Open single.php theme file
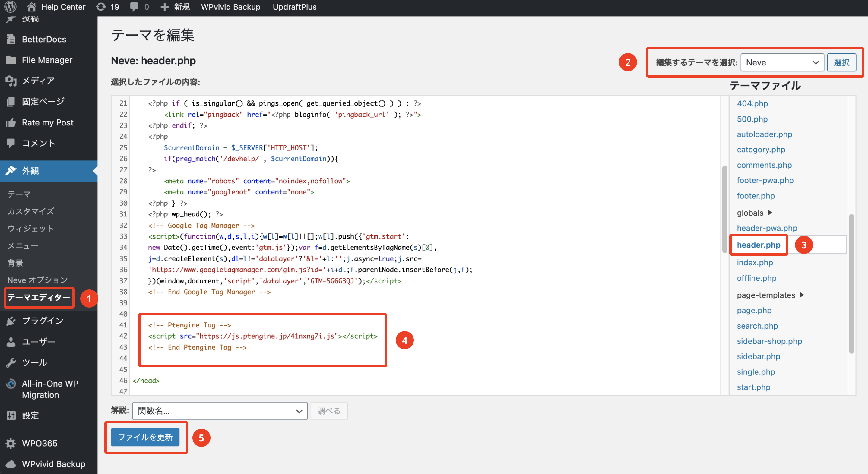The height and width of the screenshot is (474, 868). tap(756, 372)
